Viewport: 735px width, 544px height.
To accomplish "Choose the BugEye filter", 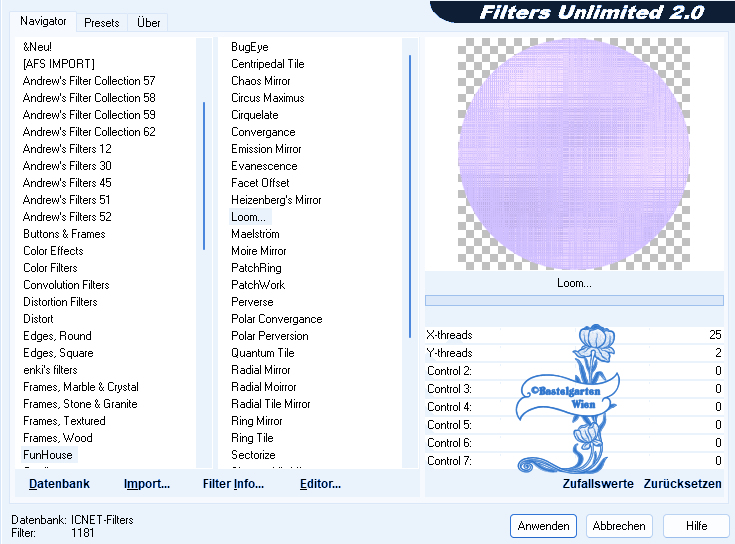I will 250,47.
